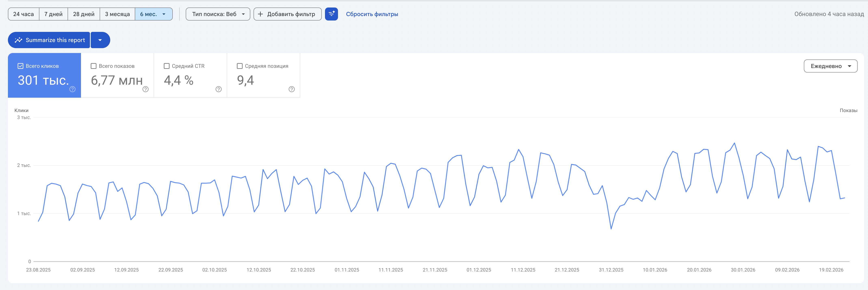Image resolution: width=868 pixels, height=290 pixels.
Task: Click help icon on Средний CTR card
Action: coord(219,89)
